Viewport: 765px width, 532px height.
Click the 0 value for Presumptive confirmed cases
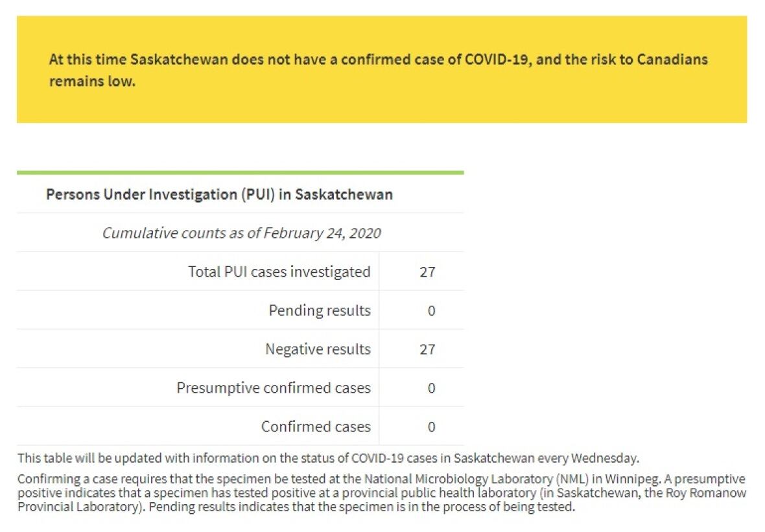pos(431,388)
